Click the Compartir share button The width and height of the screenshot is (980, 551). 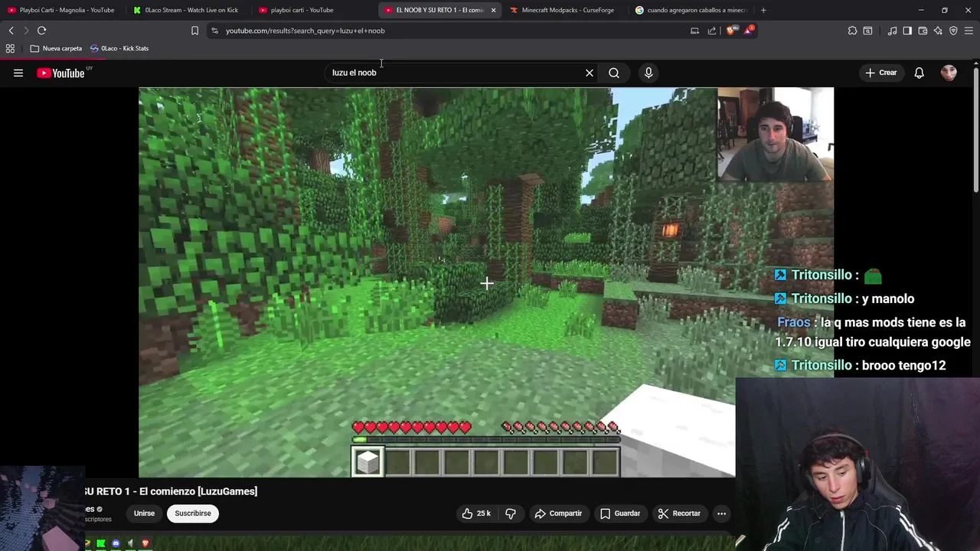pyautogui.click(x=558, y=514)
